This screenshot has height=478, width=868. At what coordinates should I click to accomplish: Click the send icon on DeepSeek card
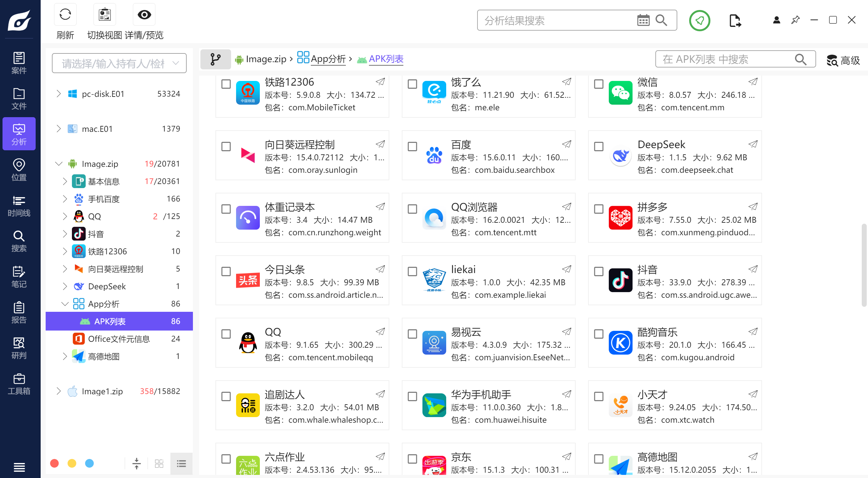(x=753, y=144)
